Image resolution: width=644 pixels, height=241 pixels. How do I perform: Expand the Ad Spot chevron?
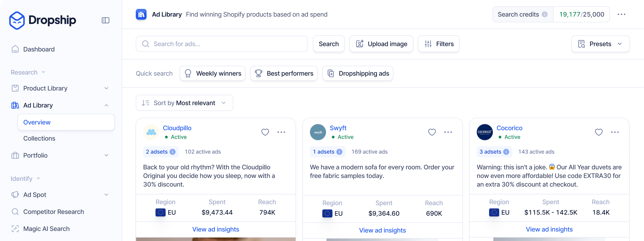pos(107,195)
